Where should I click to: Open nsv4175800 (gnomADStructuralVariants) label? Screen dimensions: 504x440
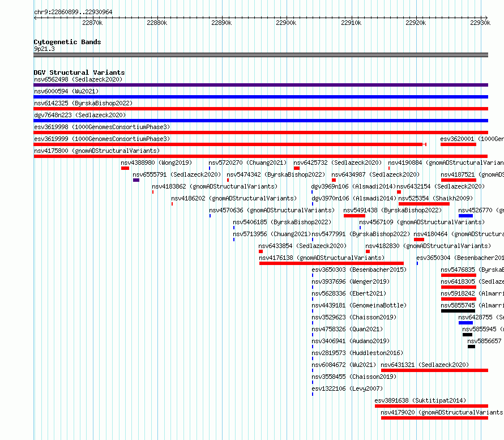click(x=97, y=151)
